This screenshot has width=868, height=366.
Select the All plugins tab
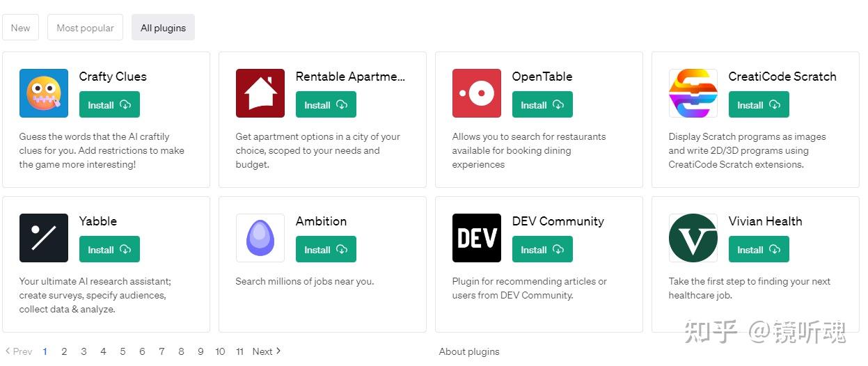163,28
